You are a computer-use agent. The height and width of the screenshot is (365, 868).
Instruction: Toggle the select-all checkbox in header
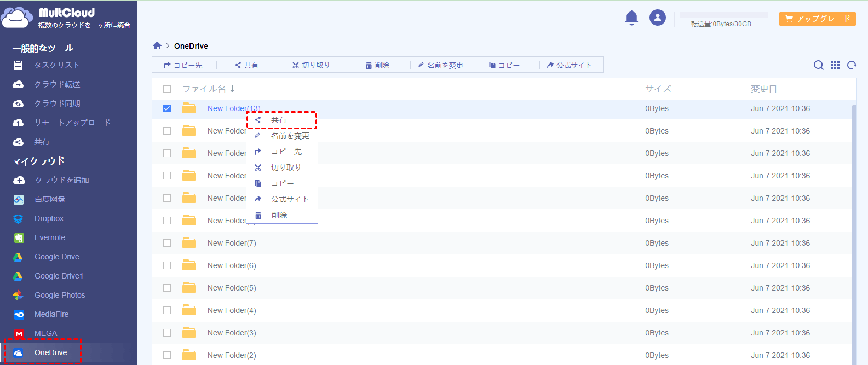click(167, 89)
